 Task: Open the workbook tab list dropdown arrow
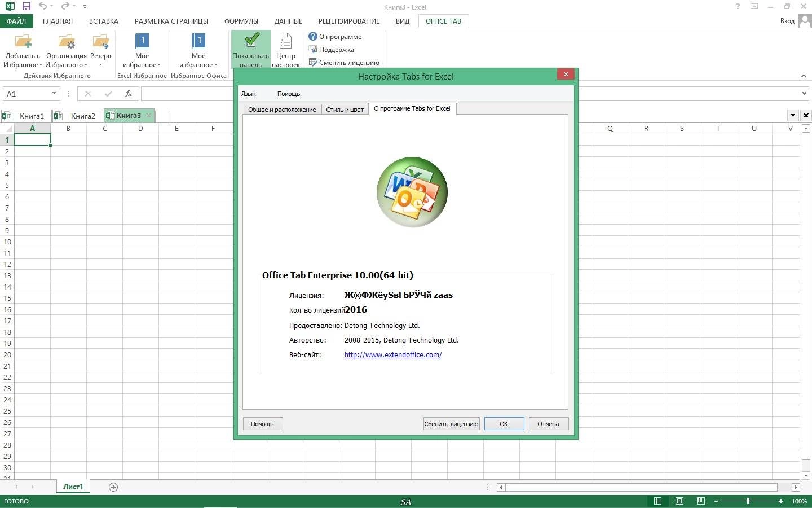(793, 115)
